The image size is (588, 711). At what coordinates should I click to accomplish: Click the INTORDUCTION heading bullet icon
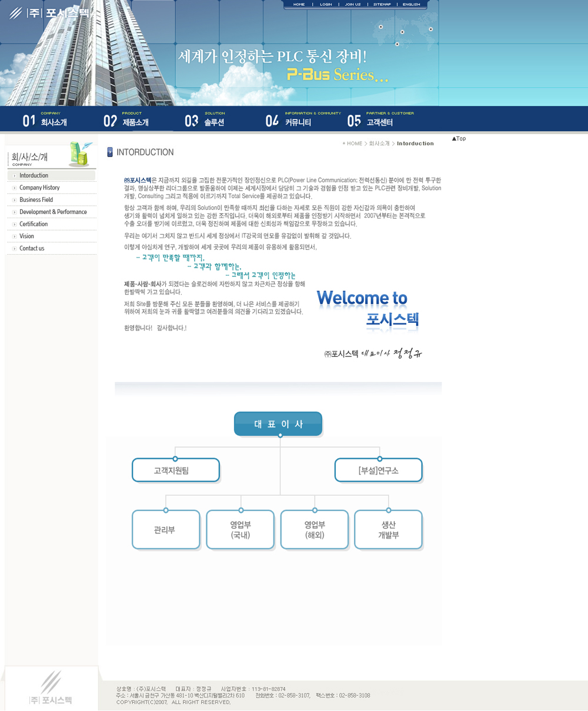click(110, 152)
